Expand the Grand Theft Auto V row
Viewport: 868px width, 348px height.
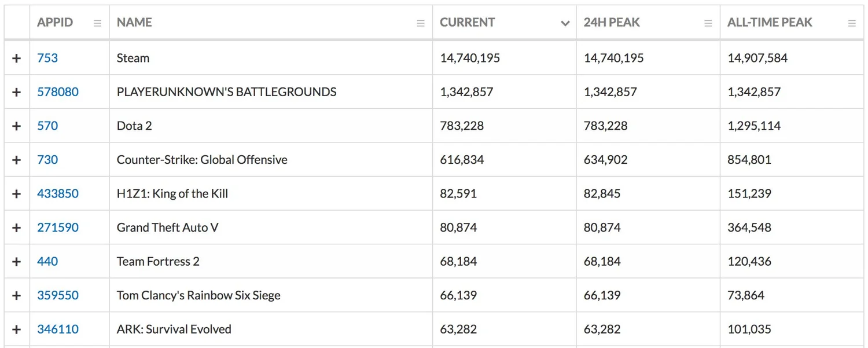coord(17,228)
